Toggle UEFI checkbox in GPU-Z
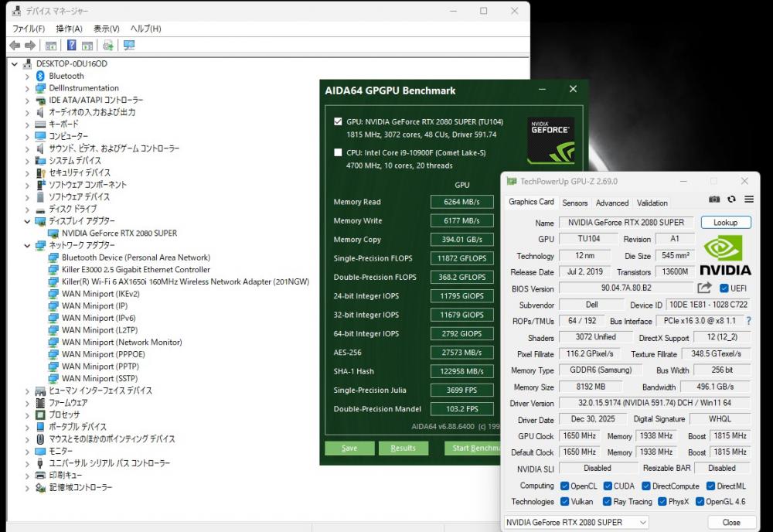The image size is (773, 532). click(724, 288)
